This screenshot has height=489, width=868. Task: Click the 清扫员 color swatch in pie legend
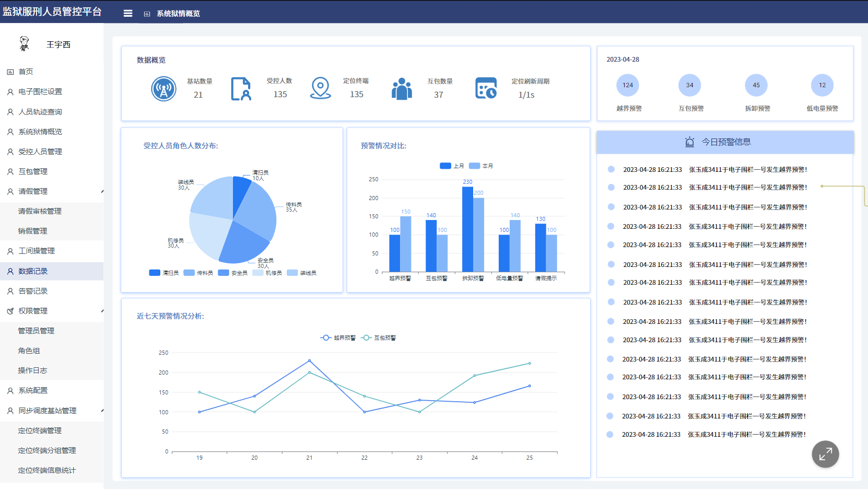(x=155, y=273)
